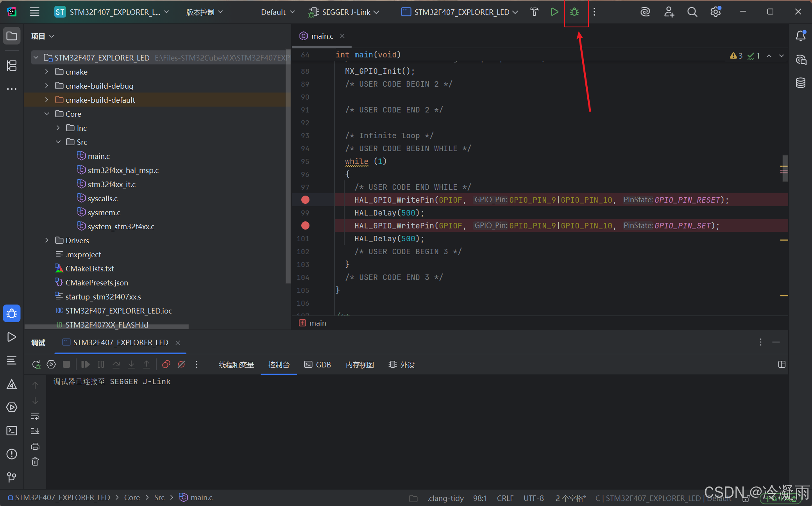Expand the Drivers folder
The image size is (812, 506).
[x=47, y=241]
